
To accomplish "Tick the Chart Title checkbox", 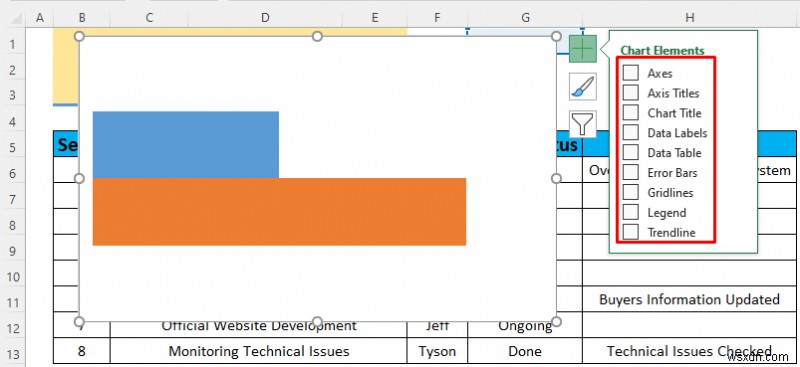I will (631, 112).
